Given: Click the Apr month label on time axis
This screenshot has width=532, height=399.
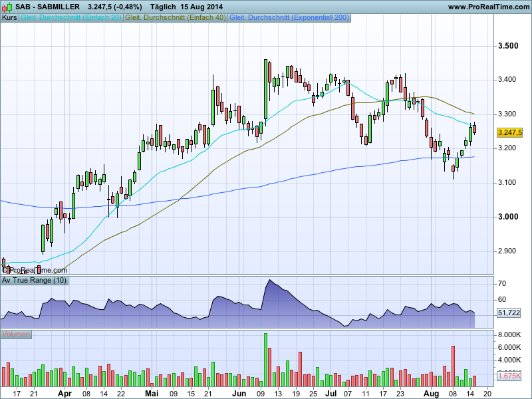Looking at the screenshot, I should pos(65,394).
